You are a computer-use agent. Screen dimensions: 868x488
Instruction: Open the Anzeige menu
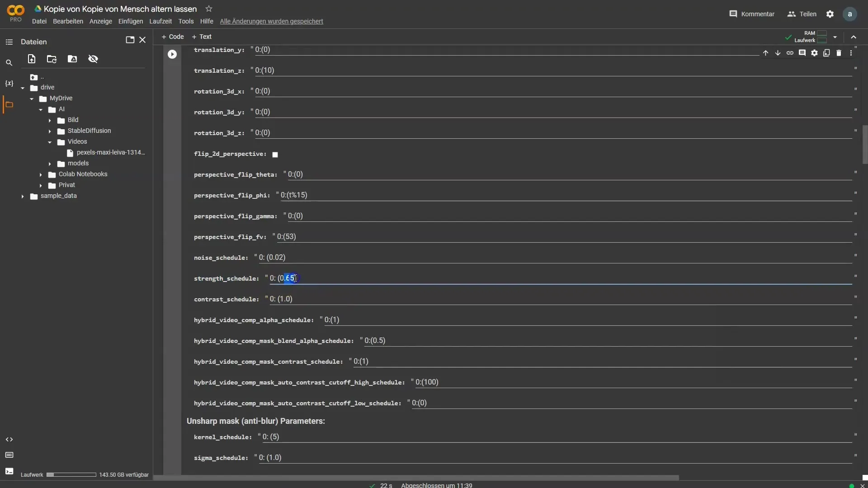(x=101, y=21)
